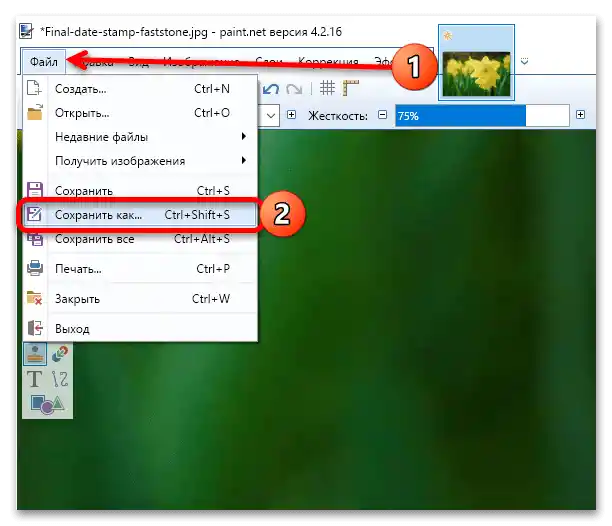
Task: Click the Redo arrow in toolbar
Action: point(294,89)
